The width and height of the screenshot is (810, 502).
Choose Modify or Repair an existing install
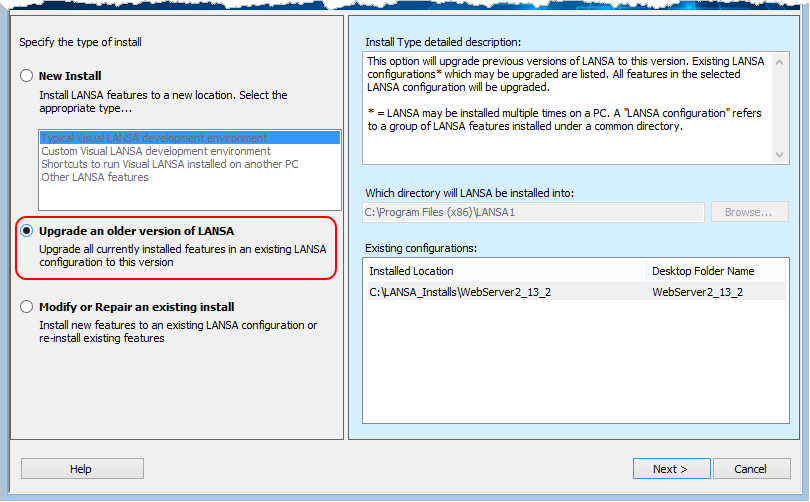click(x=26, y=307)
